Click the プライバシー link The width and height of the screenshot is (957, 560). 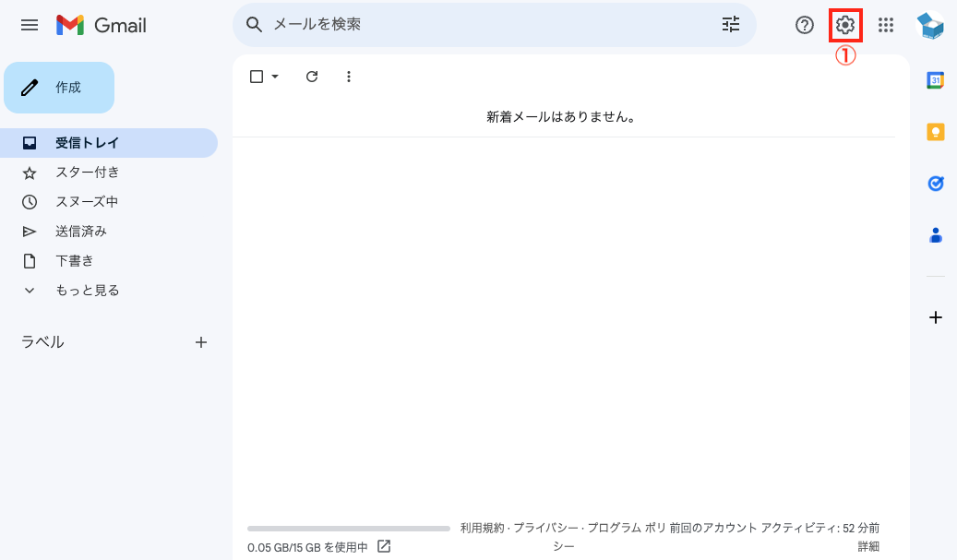point(545,528)
